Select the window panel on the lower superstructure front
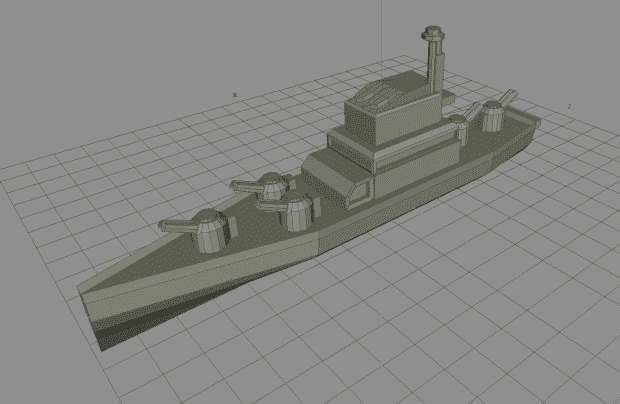 click(359, 193)
